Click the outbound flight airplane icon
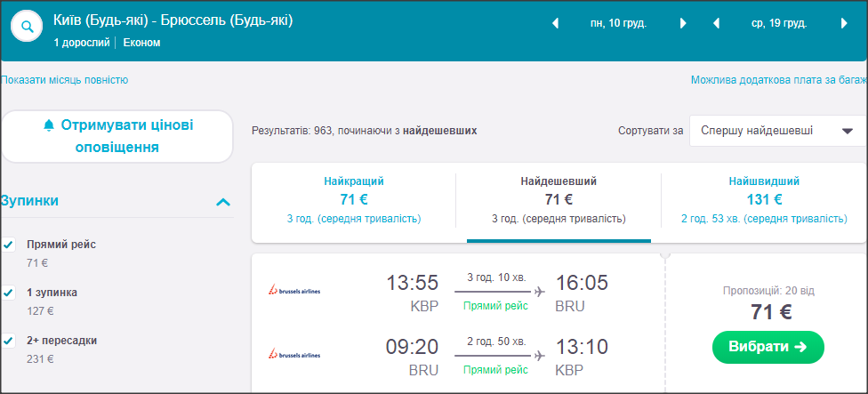Screen dimensions: 868x394 pos(539,290)
